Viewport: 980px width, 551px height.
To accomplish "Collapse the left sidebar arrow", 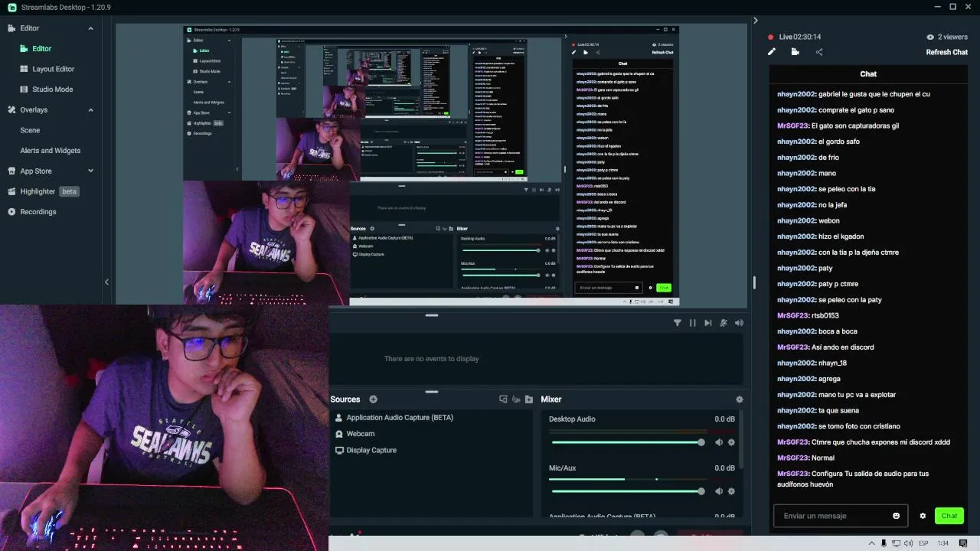I will click(106, 282).
